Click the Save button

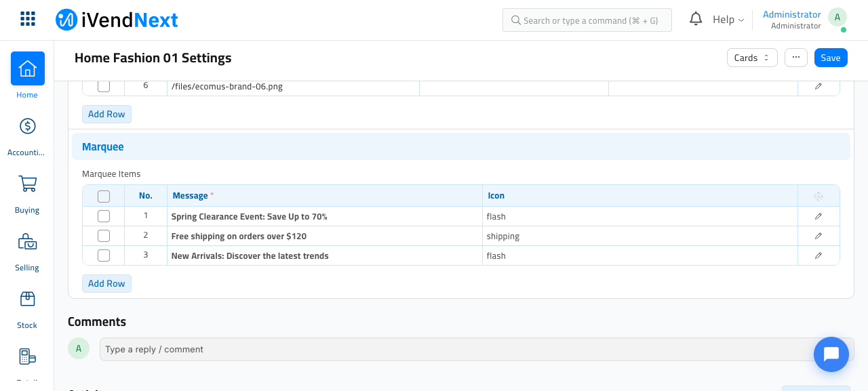coord(831,58)
